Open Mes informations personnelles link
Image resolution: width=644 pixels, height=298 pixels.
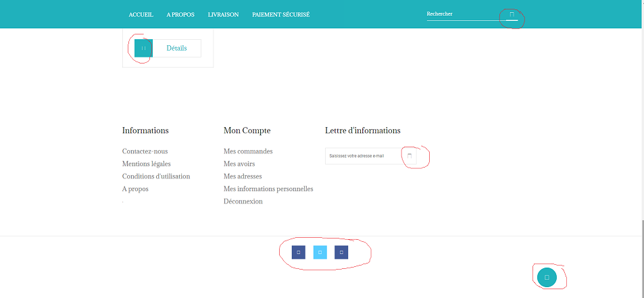tap(268, 189)
